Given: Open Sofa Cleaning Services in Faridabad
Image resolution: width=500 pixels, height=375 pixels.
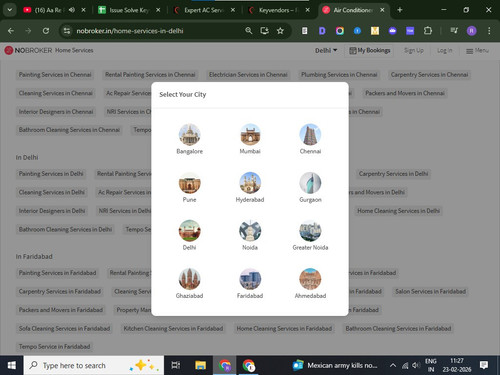Looking at the screenshot, I should [x=64, y=328].
